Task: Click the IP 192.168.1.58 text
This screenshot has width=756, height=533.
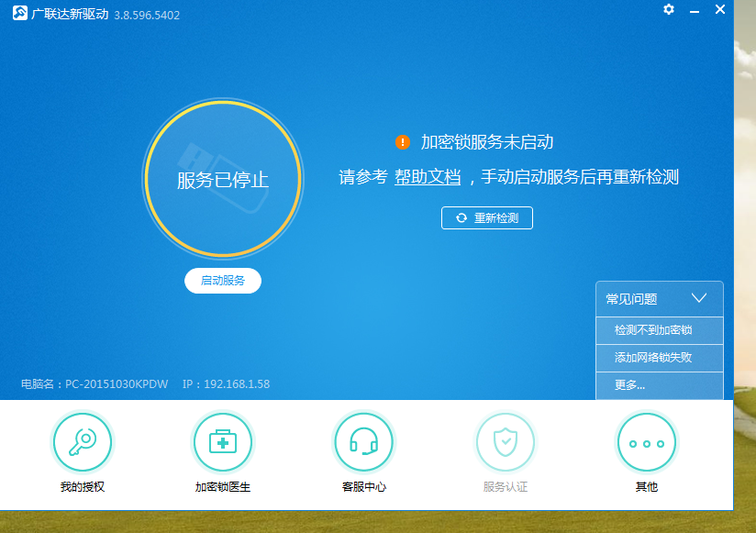Action: [226, 384]
